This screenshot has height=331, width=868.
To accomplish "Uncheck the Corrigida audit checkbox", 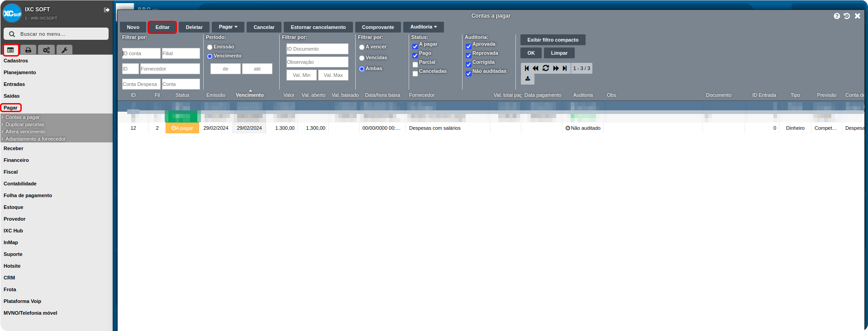I will [x=468, y=65].
